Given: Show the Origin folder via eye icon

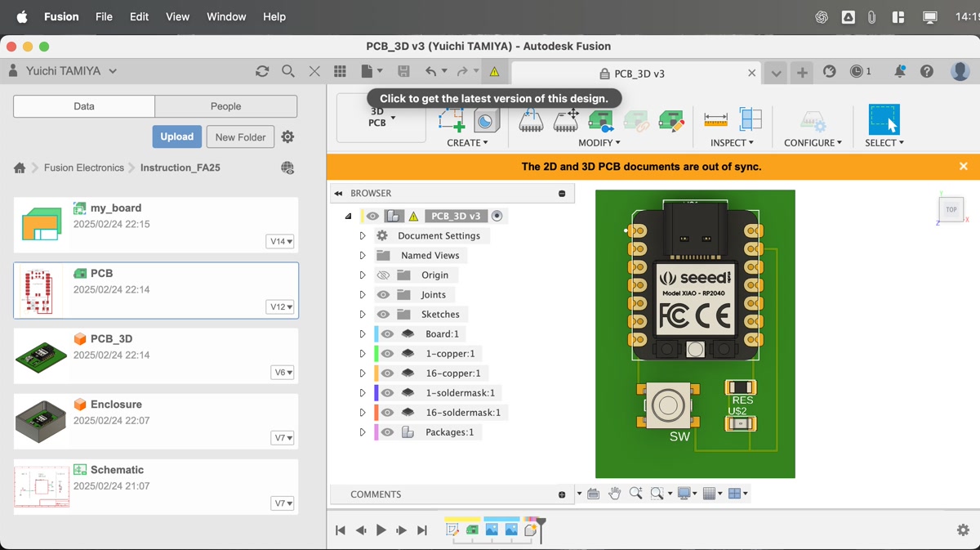Looking at the screenshot, I should tap(383, 275).
